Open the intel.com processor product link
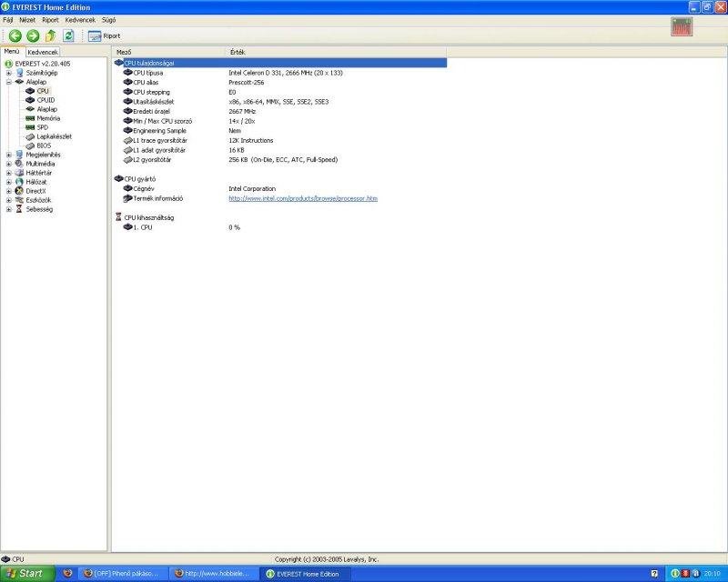The height and width of the screenshot is (582, 728). (x=303, y=198)
